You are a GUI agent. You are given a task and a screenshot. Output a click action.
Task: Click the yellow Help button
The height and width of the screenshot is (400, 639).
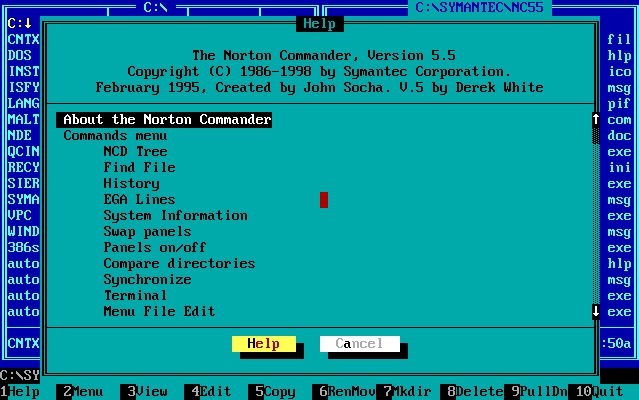pos(264,344)
